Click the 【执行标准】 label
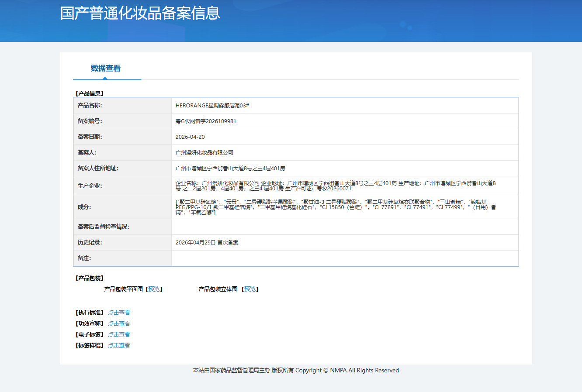This screenshot has width=582, height=392. coord(90,313)
